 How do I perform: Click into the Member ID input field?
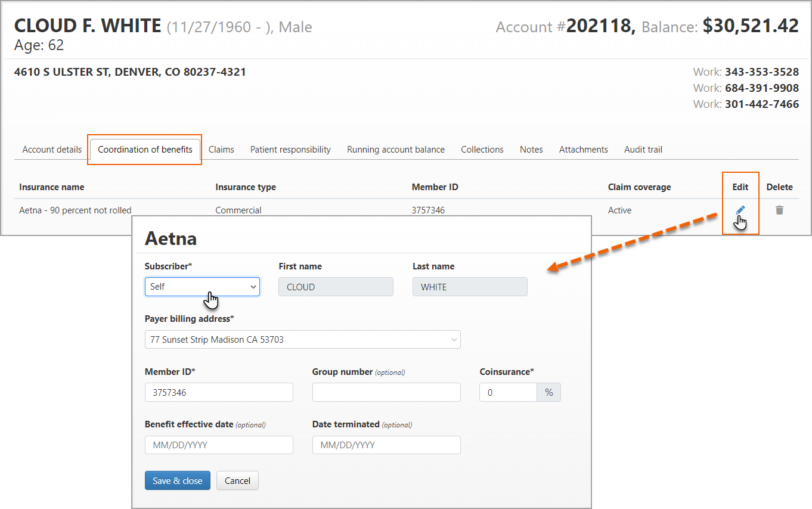(219, 393)
